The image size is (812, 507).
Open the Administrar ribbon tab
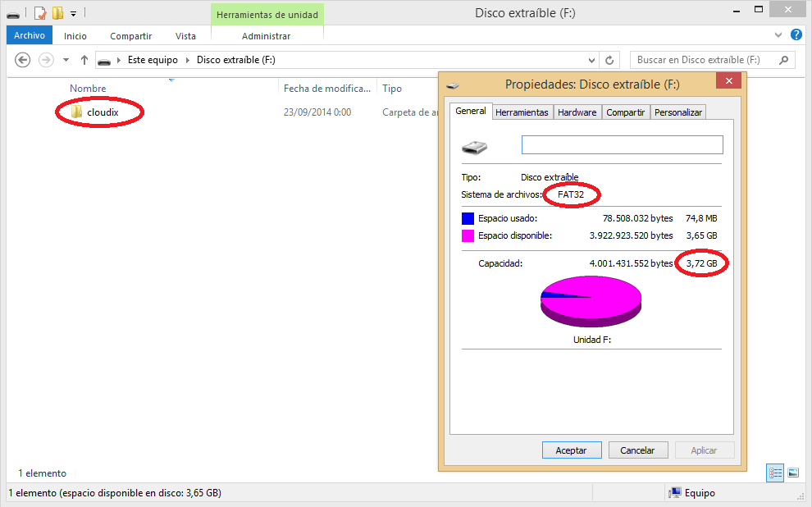267,36
